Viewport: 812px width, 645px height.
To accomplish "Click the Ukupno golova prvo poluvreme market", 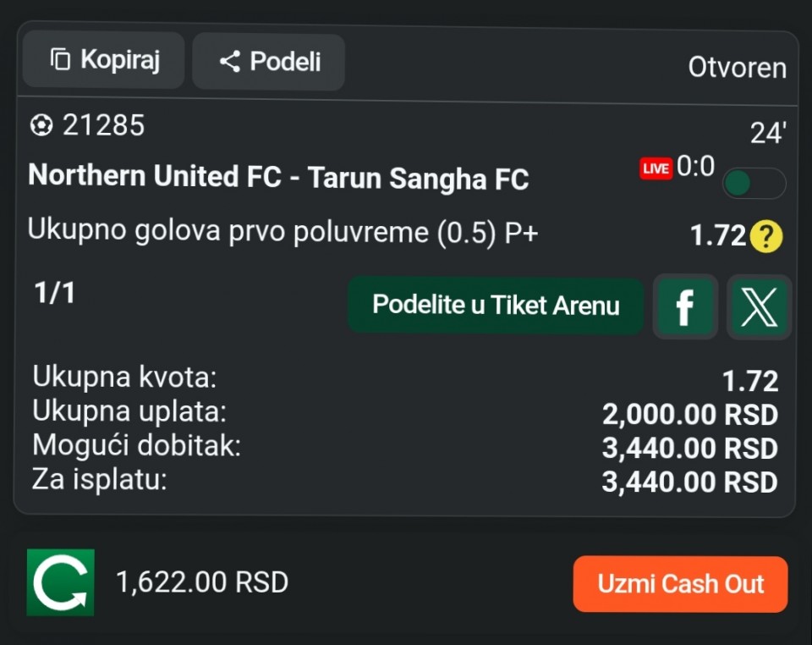I will 283,231.
